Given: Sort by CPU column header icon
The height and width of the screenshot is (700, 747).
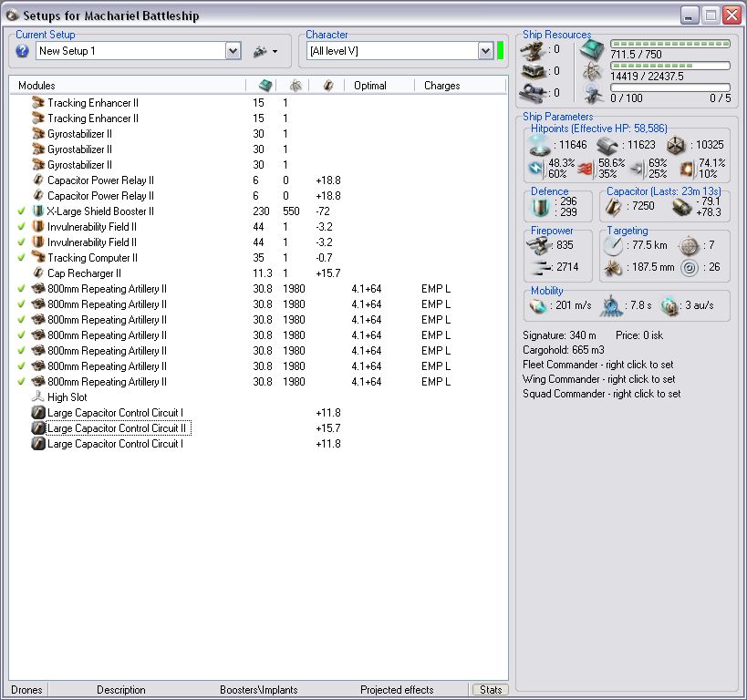Looking at the screenshot, I should 265,86.
